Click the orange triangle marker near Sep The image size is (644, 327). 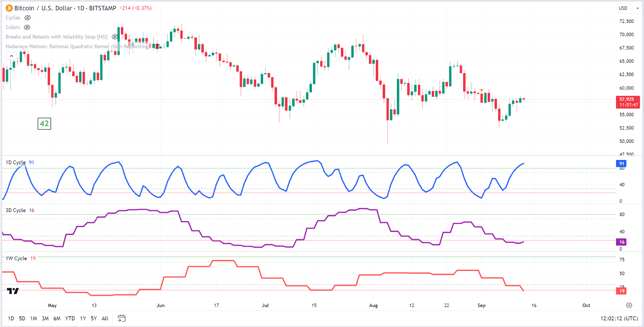(x=481, y=90)
